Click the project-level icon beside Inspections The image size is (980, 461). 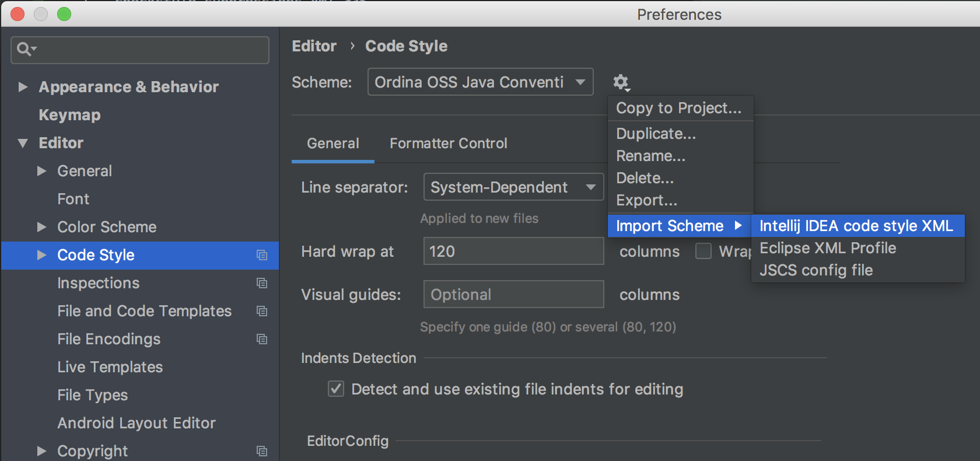pyautogui.click(x=262, y=283)
